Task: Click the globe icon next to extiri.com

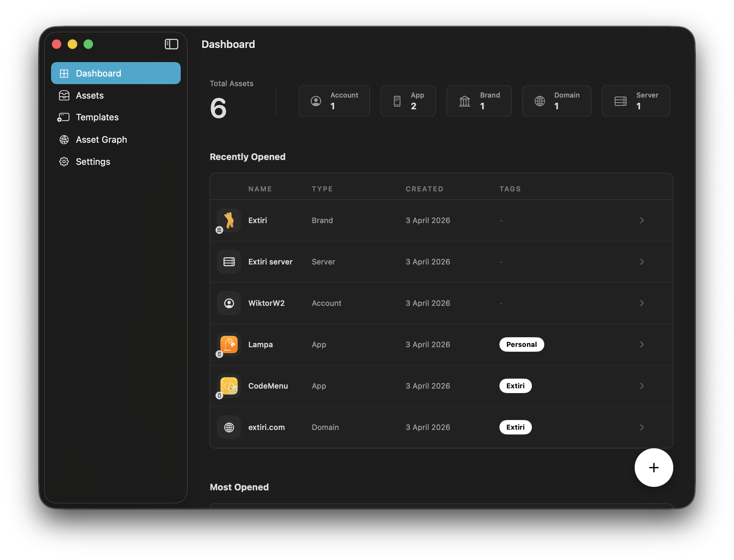Action: pos(229,427)
